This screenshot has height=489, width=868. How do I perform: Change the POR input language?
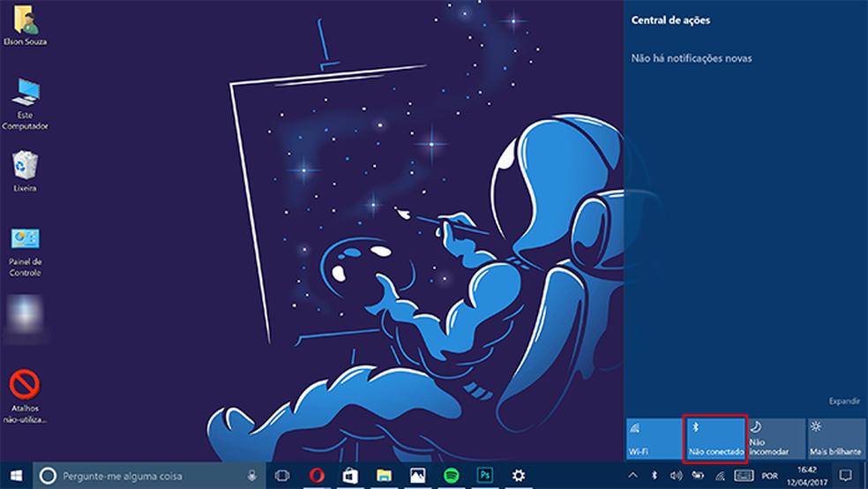pos(769,476)
